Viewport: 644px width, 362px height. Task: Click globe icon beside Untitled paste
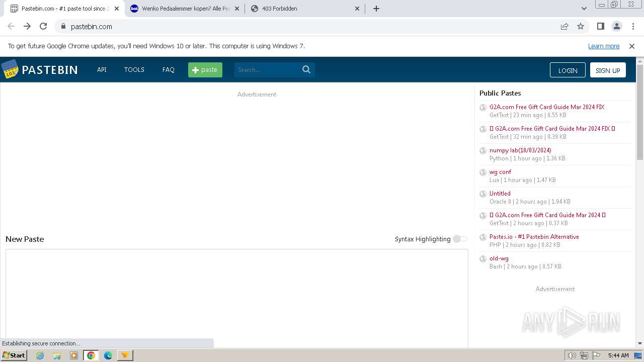click(483, 194)
